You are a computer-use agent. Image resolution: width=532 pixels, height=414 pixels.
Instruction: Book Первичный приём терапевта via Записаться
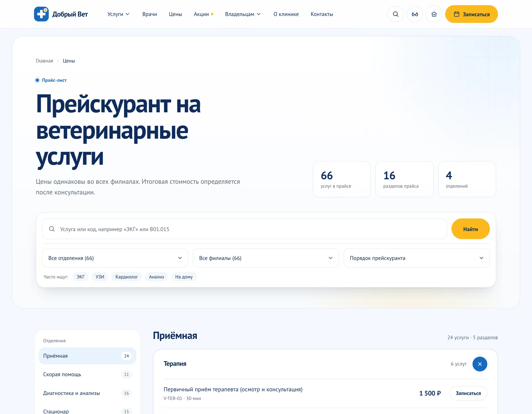[468, 393]
